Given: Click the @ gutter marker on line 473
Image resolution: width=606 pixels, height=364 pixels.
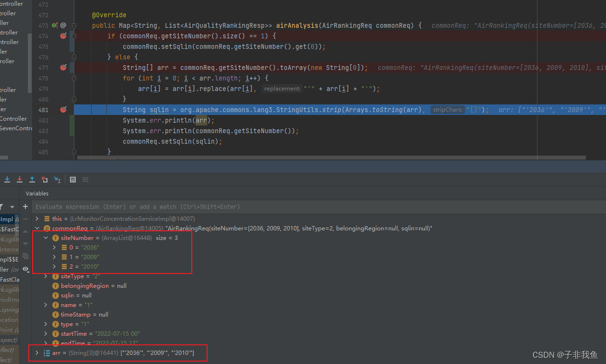Looking at the screenshot, I should [x=63, y=25].
